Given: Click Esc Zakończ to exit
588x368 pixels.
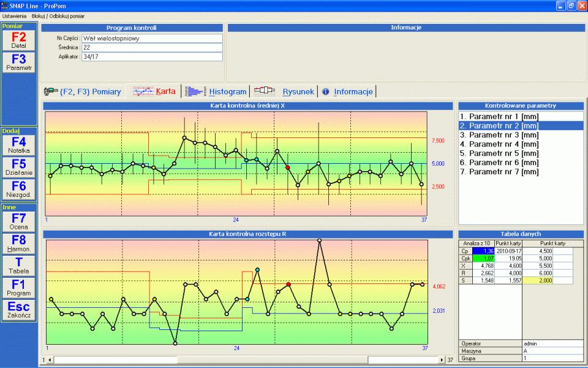Looking at the screenshot, I should coord(19,310).
